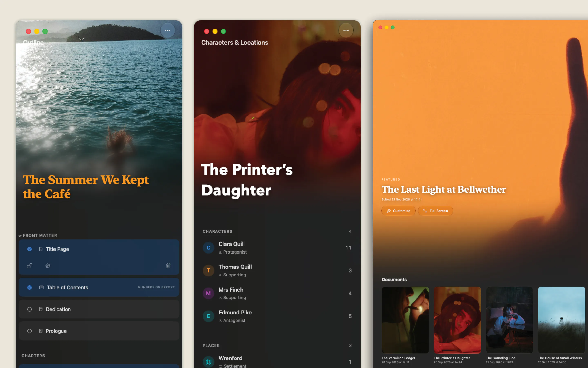Open the settings gear under Title Page
The image size is (588, 368).
coord(48,266)
